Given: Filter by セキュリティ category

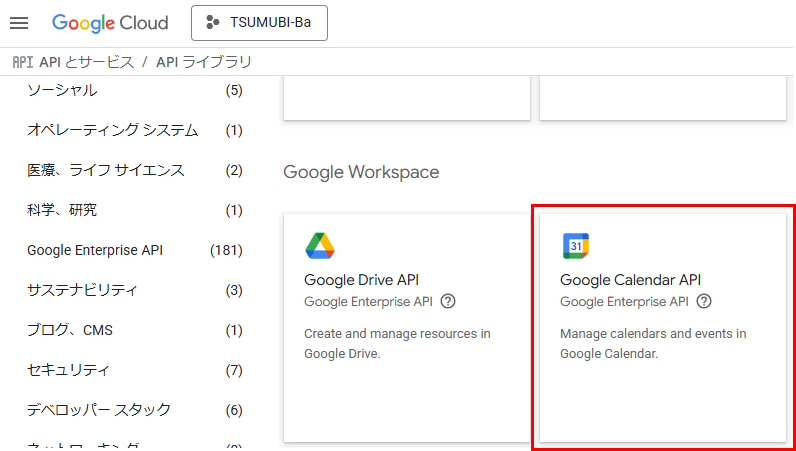Looking at the screenshot, I should click(x=68, y=370).
